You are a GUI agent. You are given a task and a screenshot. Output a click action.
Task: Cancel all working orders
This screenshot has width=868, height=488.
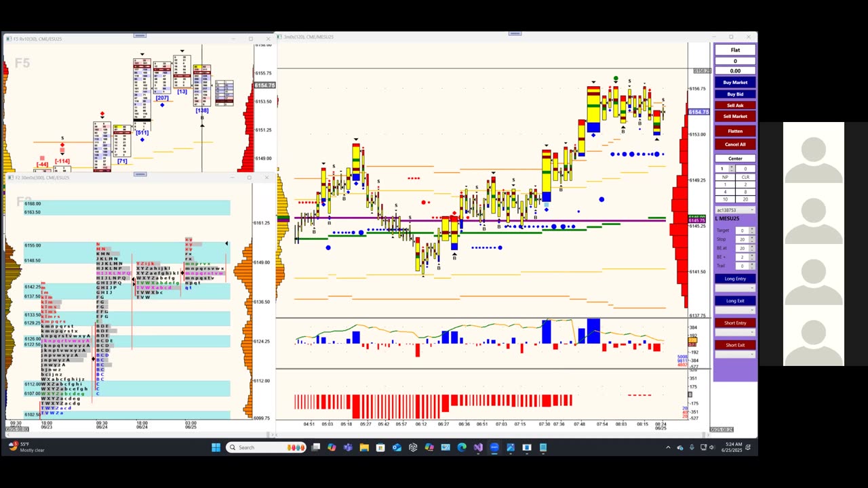click(735, 144)
